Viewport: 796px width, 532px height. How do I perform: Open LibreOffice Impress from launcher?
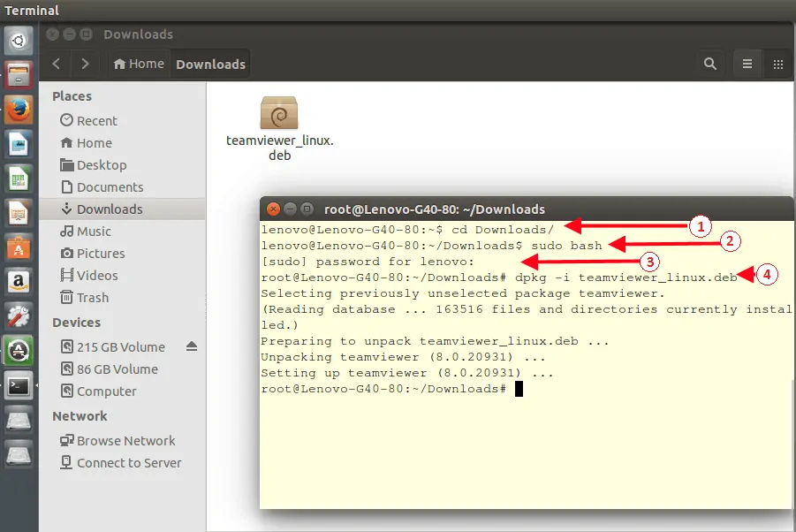(19, 213)
